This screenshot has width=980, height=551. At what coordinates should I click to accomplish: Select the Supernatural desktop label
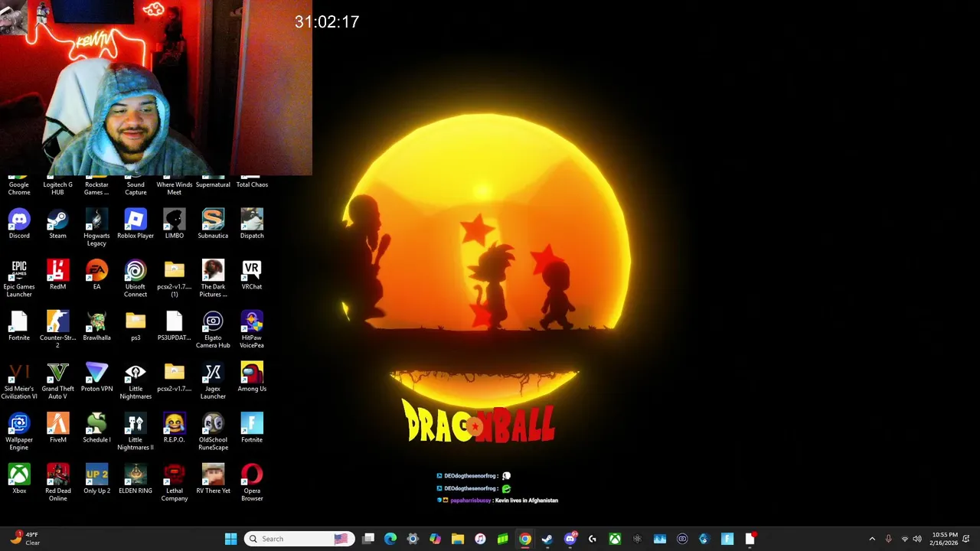[x=213, y=184]
